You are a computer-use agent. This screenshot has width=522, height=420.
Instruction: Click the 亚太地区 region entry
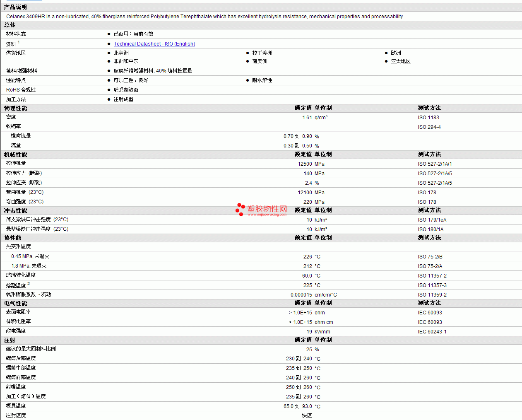401,61
